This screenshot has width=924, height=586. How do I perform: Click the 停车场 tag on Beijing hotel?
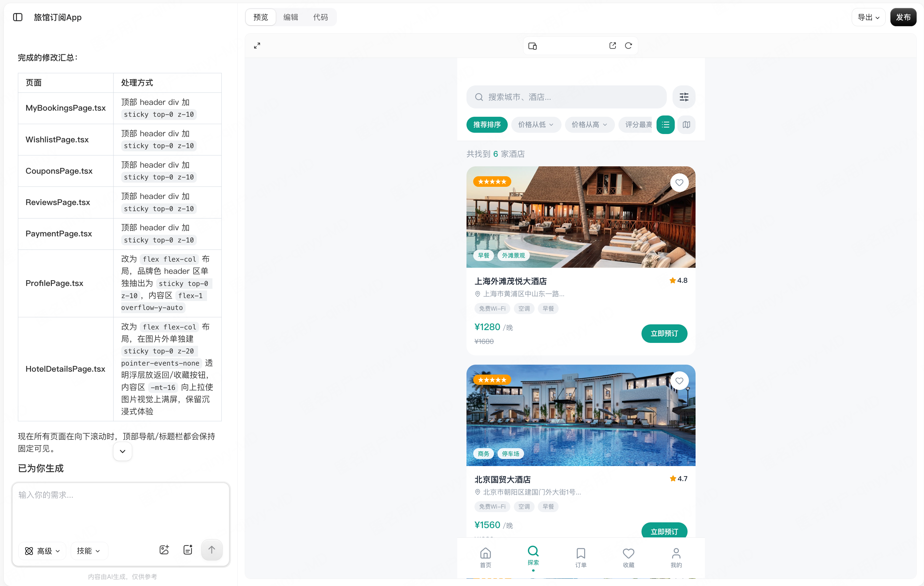[x=511, y=454]
